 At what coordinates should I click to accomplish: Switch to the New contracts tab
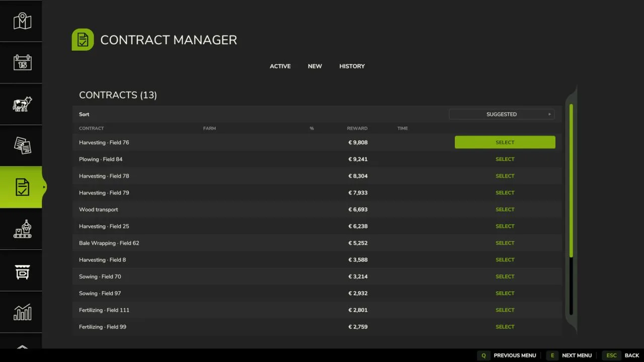[315, 66]
